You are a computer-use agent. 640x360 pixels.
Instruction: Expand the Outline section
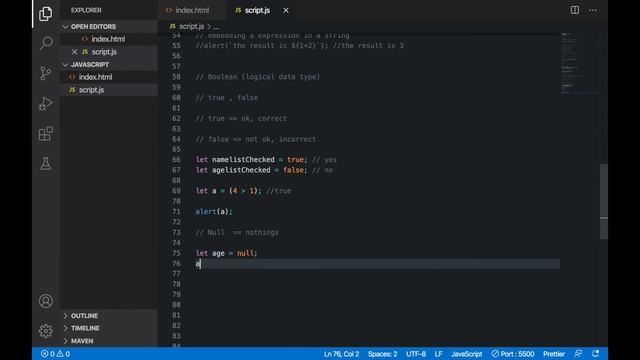(84, 316)
